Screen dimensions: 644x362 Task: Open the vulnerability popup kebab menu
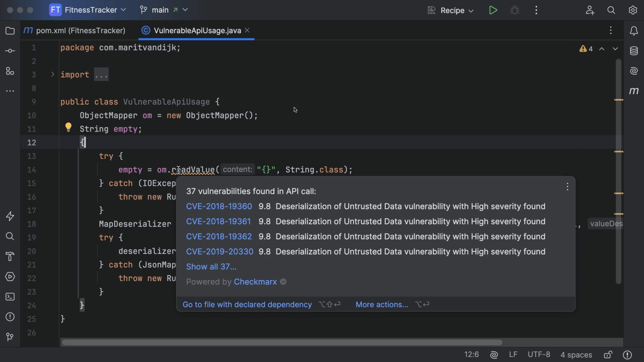[567, 186]
